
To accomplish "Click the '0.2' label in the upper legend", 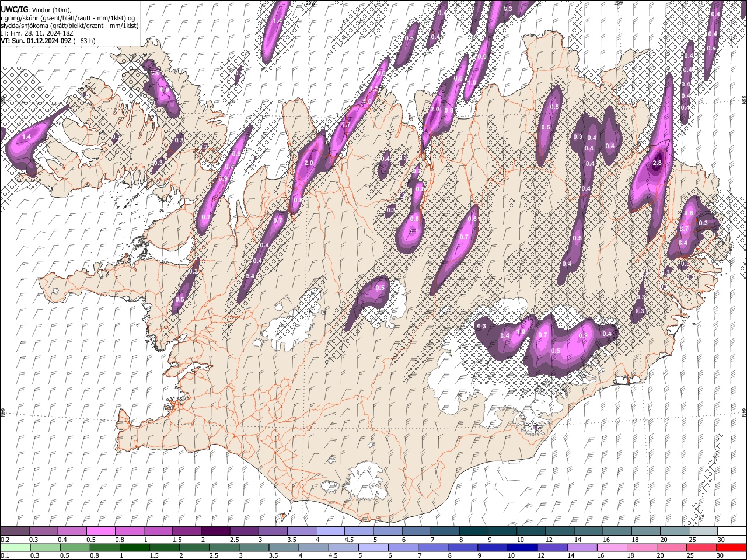I will click(x=5, y=540).
